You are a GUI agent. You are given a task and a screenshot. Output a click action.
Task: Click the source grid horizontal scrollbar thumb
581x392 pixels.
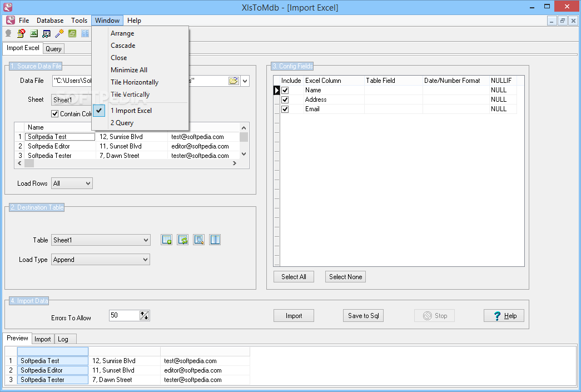[29, 163]
